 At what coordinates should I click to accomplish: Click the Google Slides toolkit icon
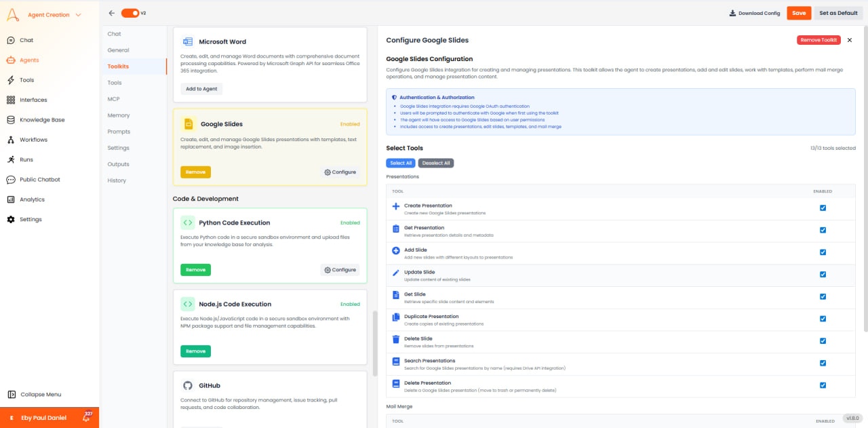187,123
